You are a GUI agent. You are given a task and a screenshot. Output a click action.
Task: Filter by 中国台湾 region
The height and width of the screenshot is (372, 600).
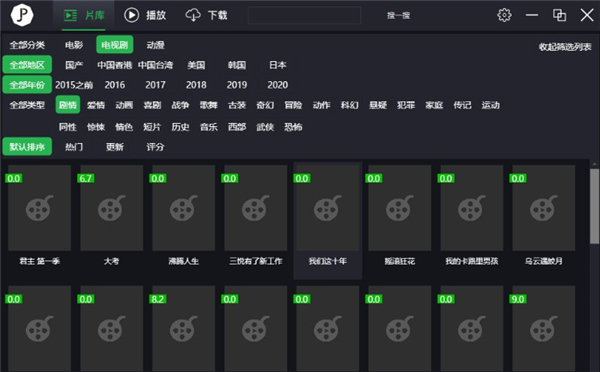coord(155,65)
